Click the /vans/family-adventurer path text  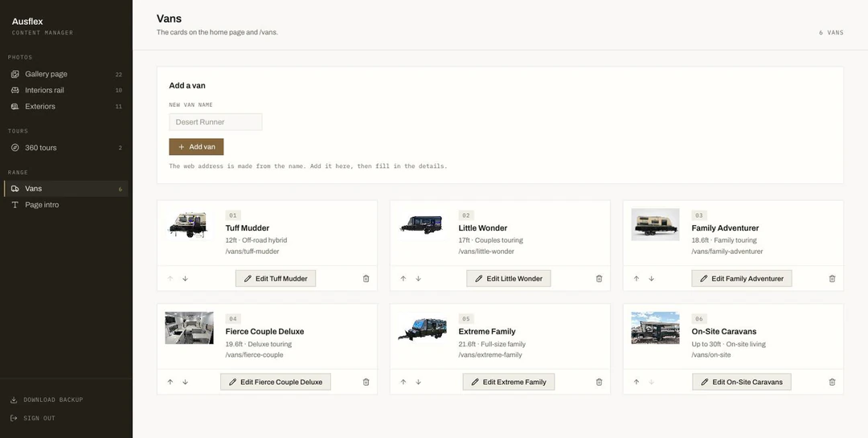point(727,252)
